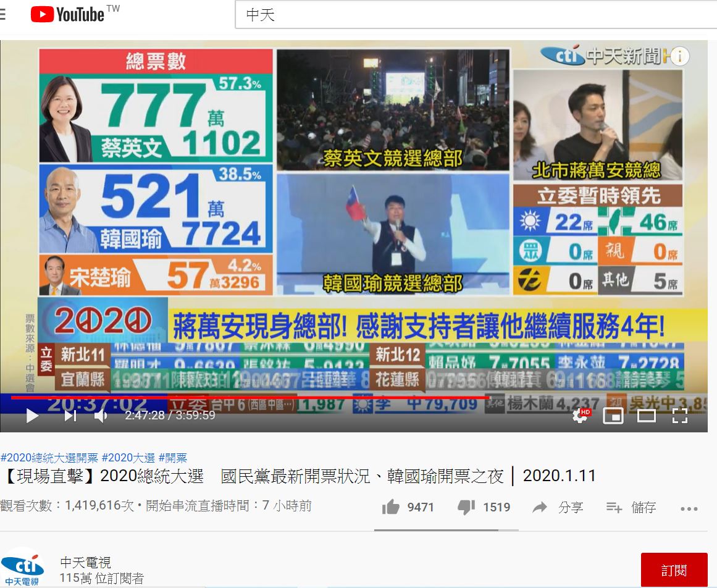This screenshot has width=717, height=588.
Task: Dislike the video with thumbs down
Action: click(466, 507)
